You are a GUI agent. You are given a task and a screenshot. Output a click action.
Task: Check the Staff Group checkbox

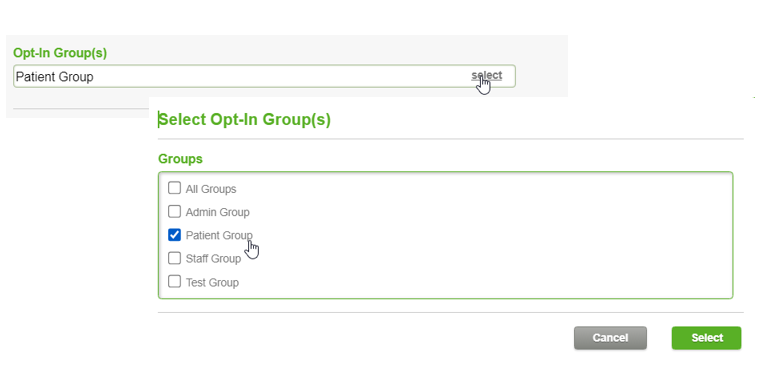coord(174,258)
